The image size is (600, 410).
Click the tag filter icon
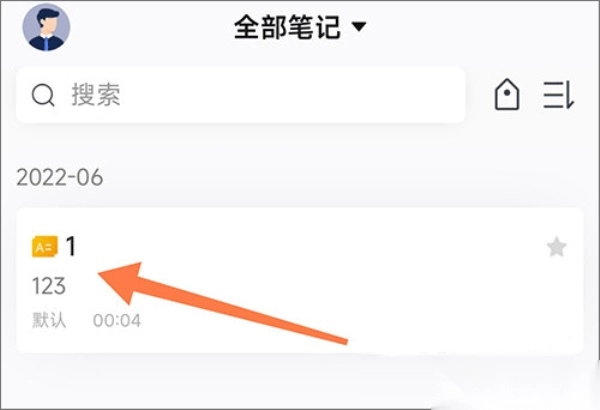click(x=507, y=95)
